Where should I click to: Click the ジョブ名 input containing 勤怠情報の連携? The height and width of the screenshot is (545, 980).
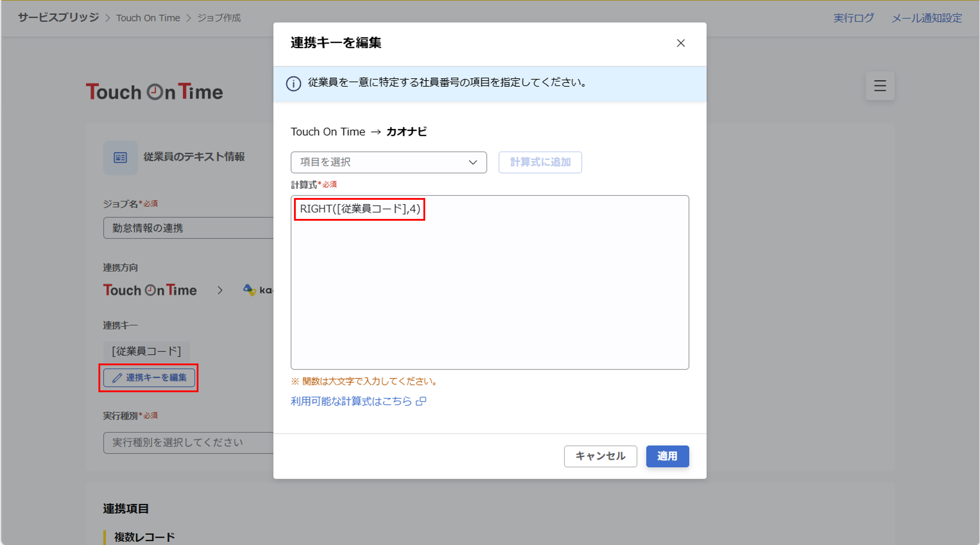coord(188,228)
